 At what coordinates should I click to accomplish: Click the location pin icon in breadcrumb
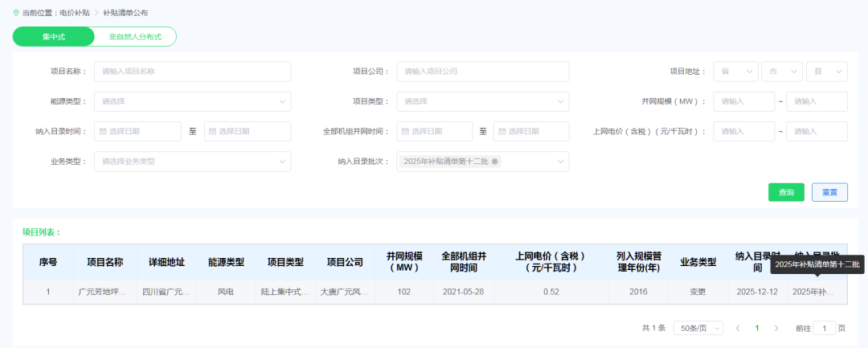[x=16, y=13]
